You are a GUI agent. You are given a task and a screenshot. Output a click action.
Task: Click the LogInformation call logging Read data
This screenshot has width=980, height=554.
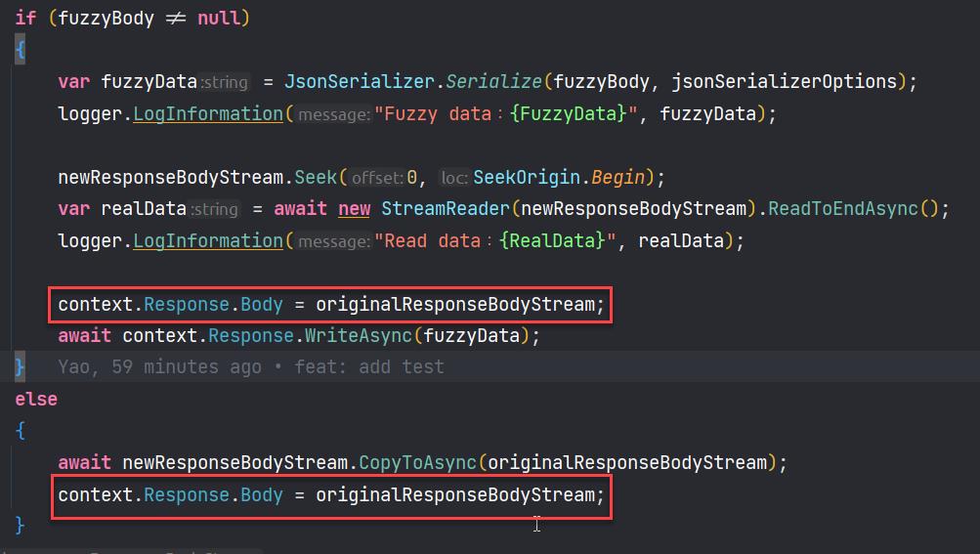point(207,241)
